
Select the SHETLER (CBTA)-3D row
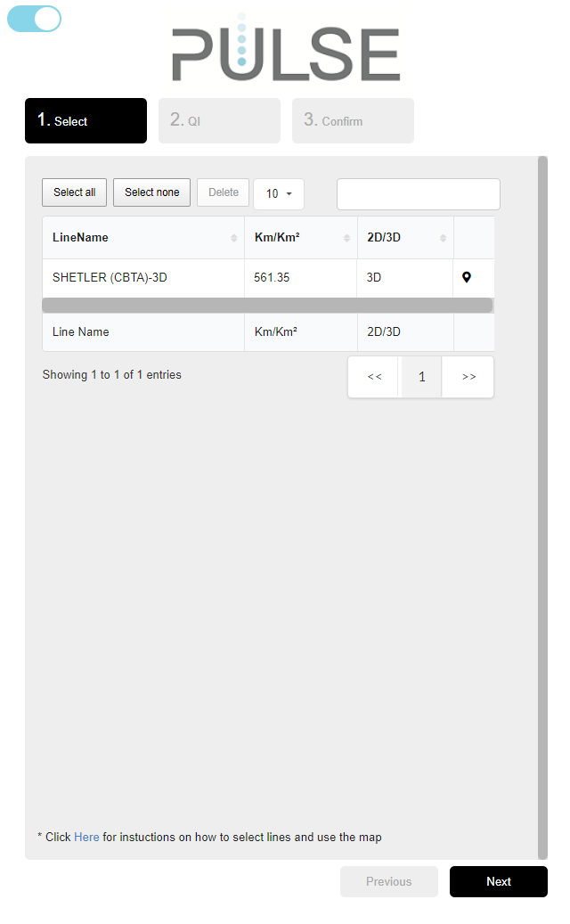coord(142,278)
